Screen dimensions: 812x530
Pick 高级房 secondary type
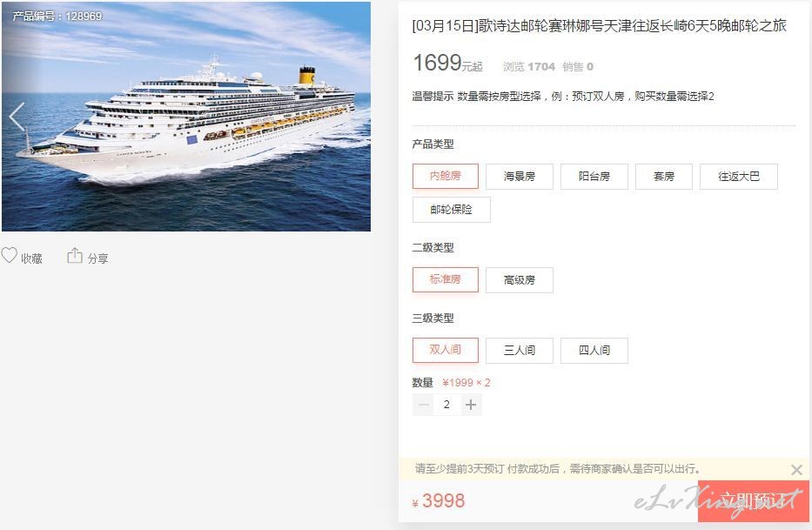(520, 280)
